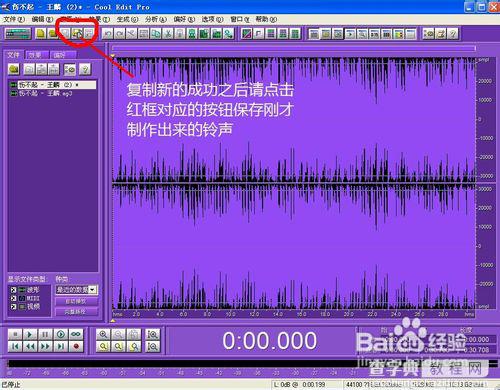Create a new file via toolbar icon
The width and height of the screenshot is (500, 390).
point(41,33)
